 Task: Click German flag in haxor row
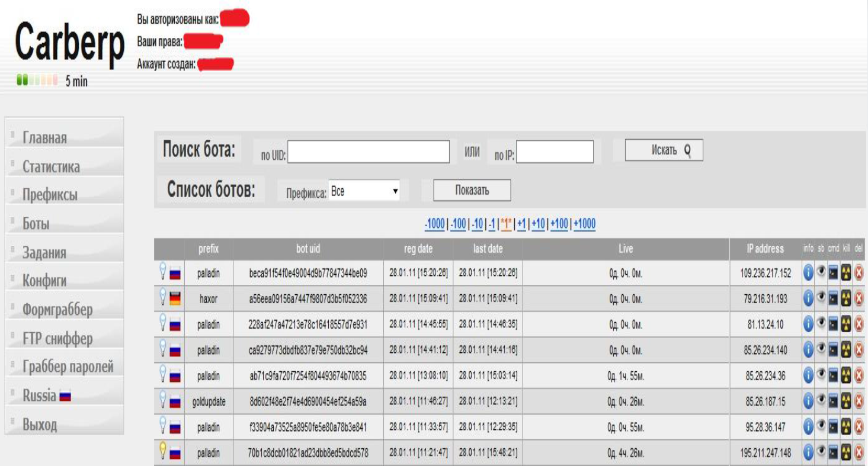click(x=175, y=299)
